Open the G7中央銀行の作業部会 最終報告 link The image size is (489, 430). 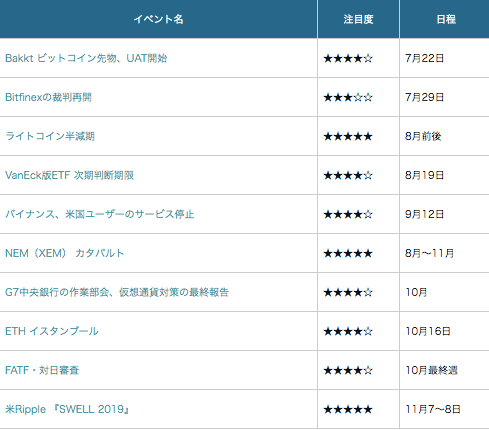(117, 292)
